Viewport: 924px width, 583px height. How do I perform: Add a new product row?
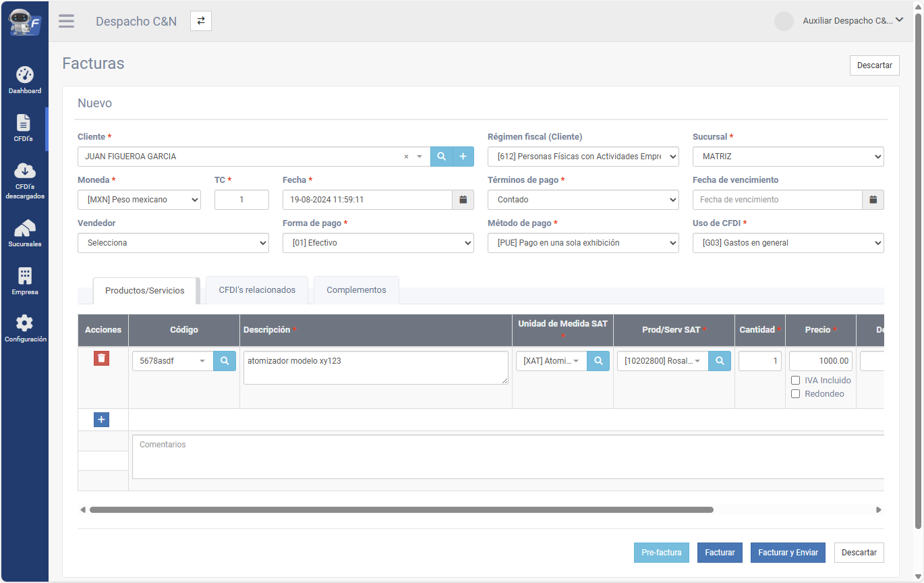pyautogui.click(x=101, y=420)
